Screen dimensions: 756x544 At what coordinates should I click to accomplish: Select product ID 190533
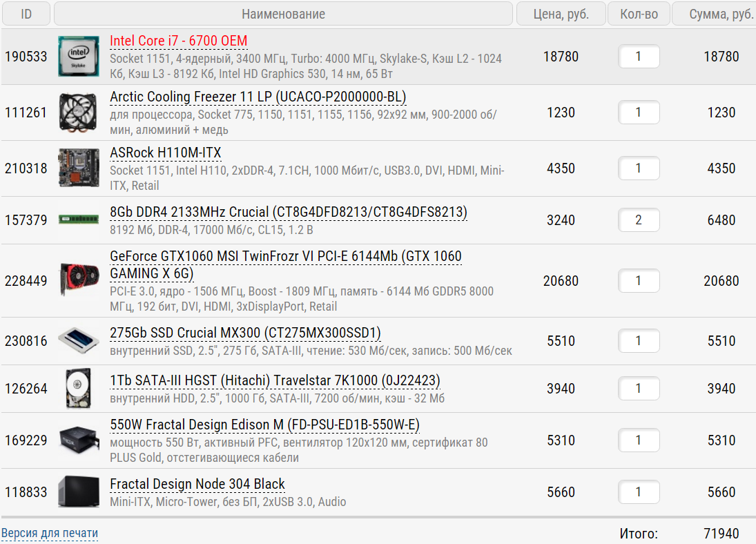click(26, 57)
